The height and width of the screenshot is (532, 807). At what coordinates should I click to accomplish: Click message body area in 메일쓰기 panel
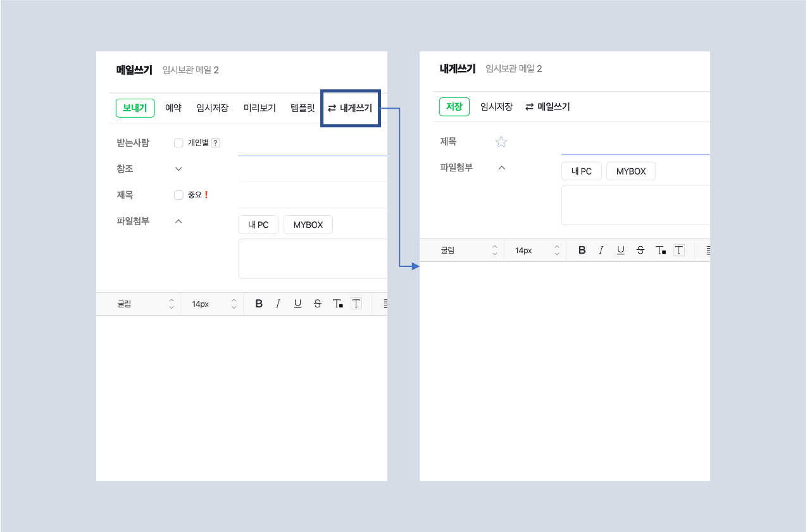242,398
